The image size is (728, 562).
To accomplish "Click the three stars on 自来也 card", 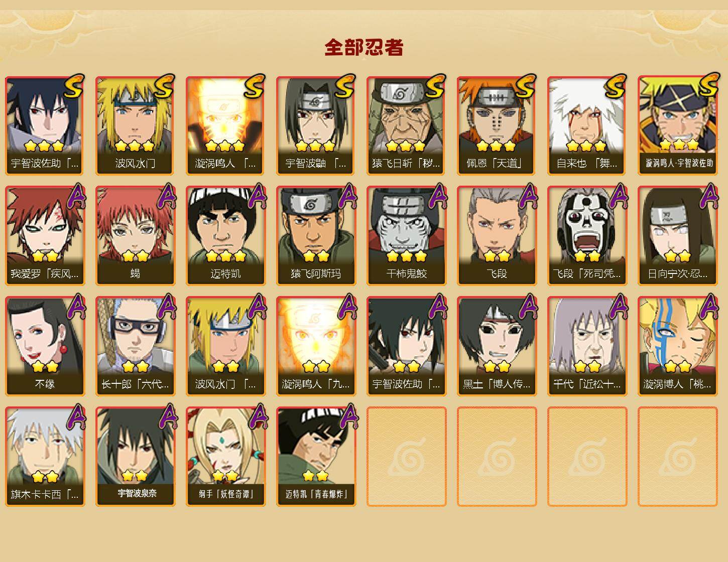I will click(x=586, y=146).
